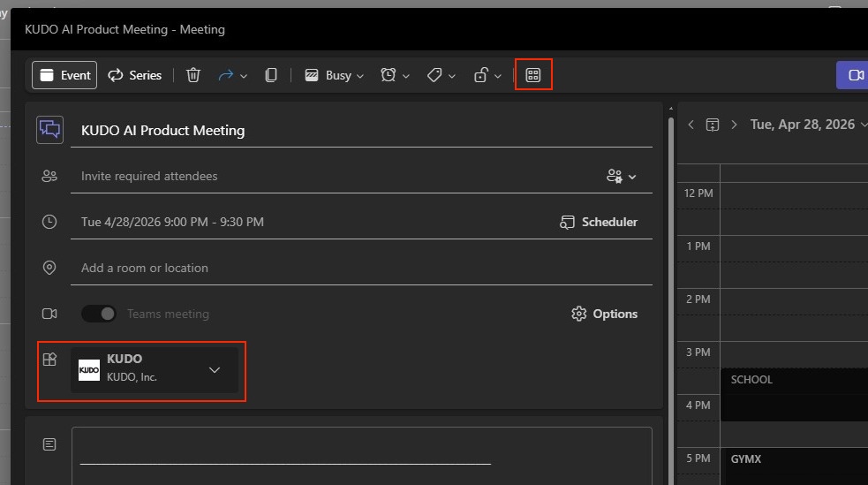Edit the KUDO AI Product Meeting title
This screenshot has width=868, height=485.
point(361,131)
